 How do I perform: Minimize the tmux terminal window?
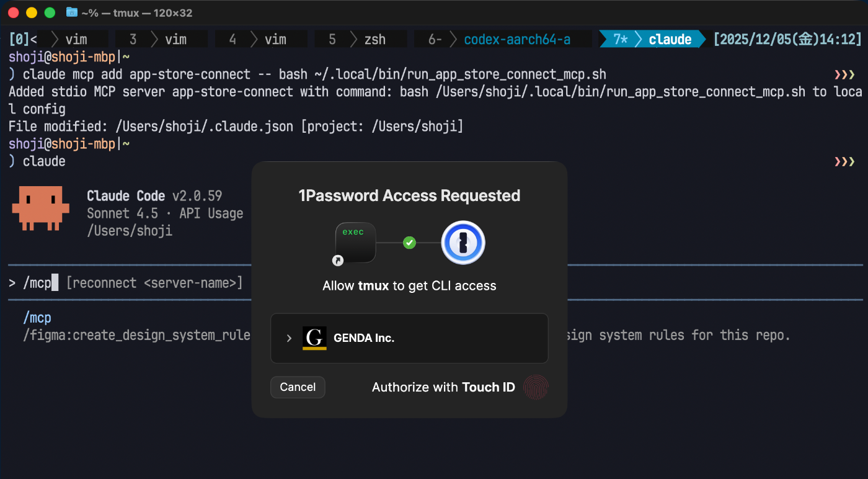point(32,12)
